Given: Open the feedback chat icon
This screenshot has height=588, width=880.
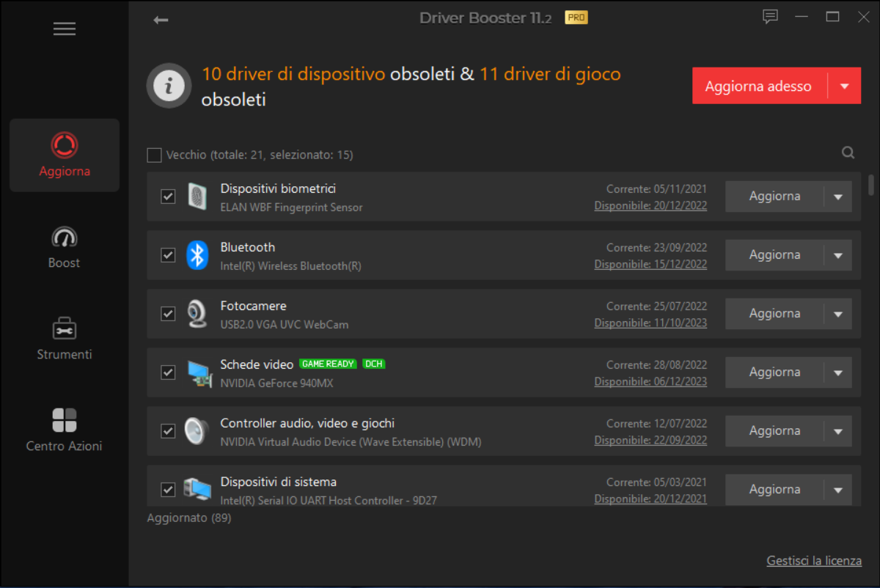Looking at the screenshot, I should [769, 16].
